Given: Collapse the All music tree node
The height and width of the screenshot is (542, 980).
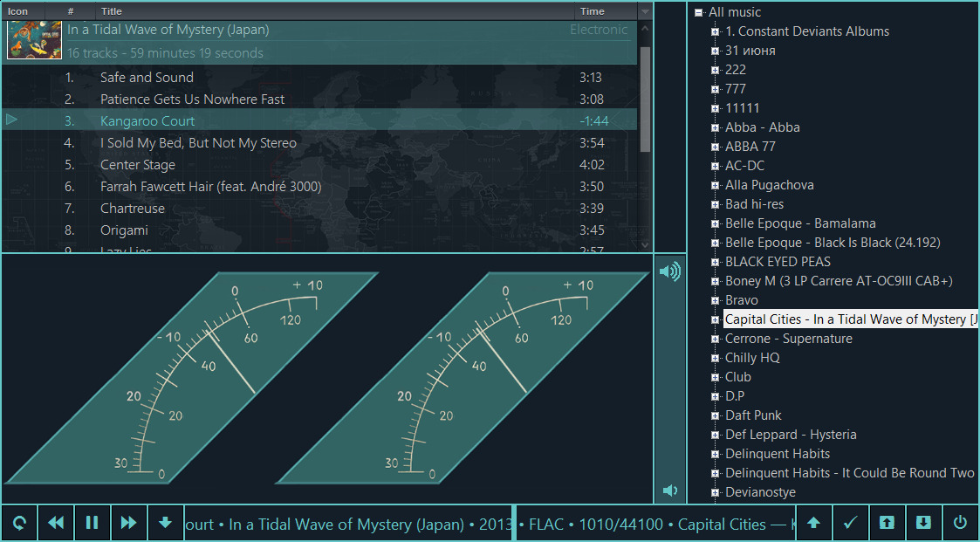Looking at the screenshot, I should pos(698,12).
